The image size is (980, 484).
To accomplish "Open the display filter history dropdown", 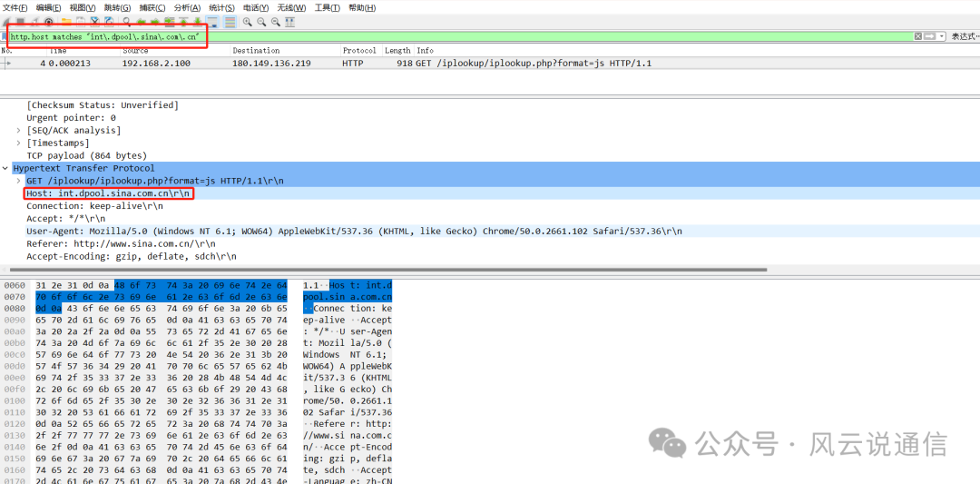I will pyautogui.click(x=941, y=36).
